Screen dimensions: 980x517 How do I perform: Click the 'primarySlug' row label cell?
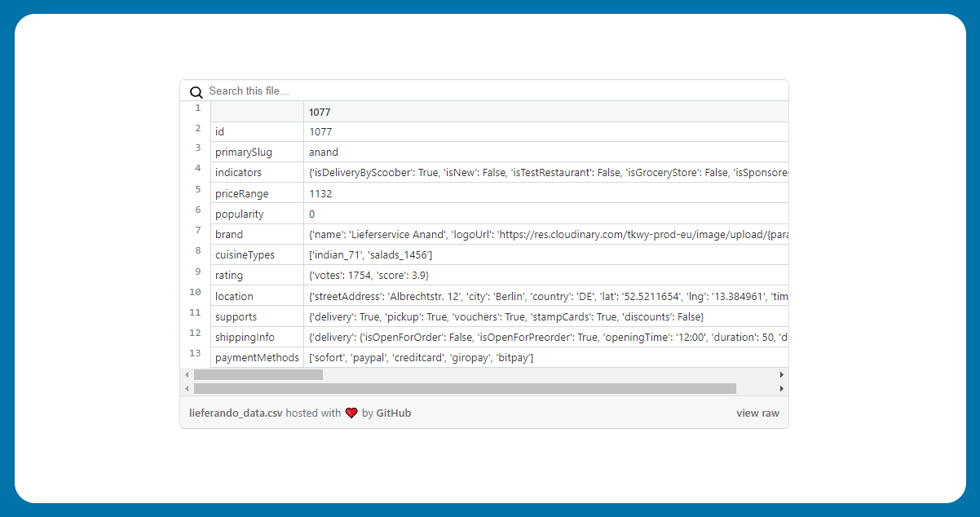[256, 152]
